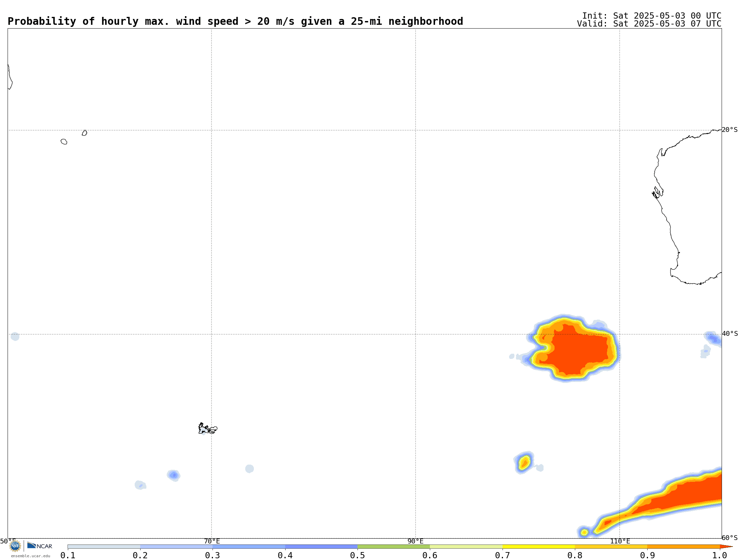This screenshot has width=744, height=560.
Task: Click the 40°S latitude label
Action: point(730,334)
